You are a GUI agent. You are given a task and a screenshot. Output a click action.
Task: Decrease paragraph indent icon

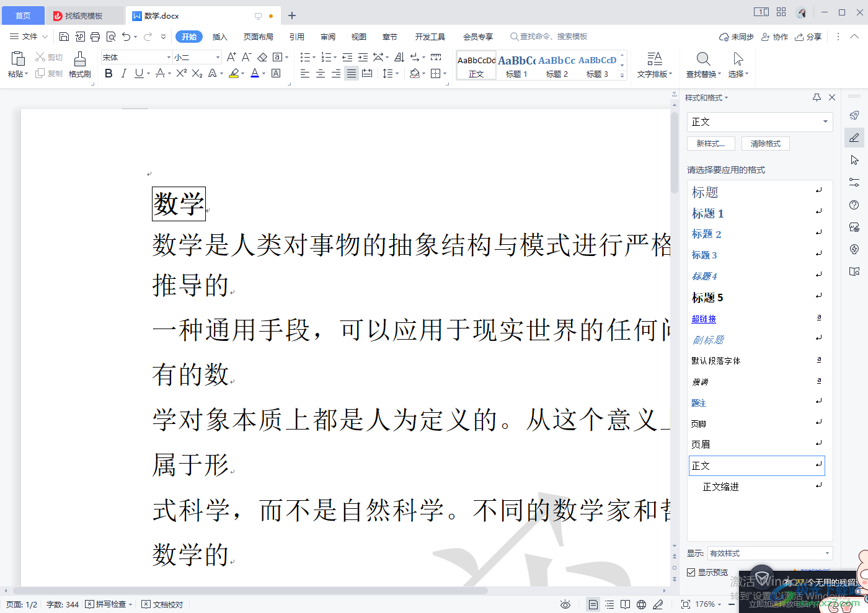347,57
